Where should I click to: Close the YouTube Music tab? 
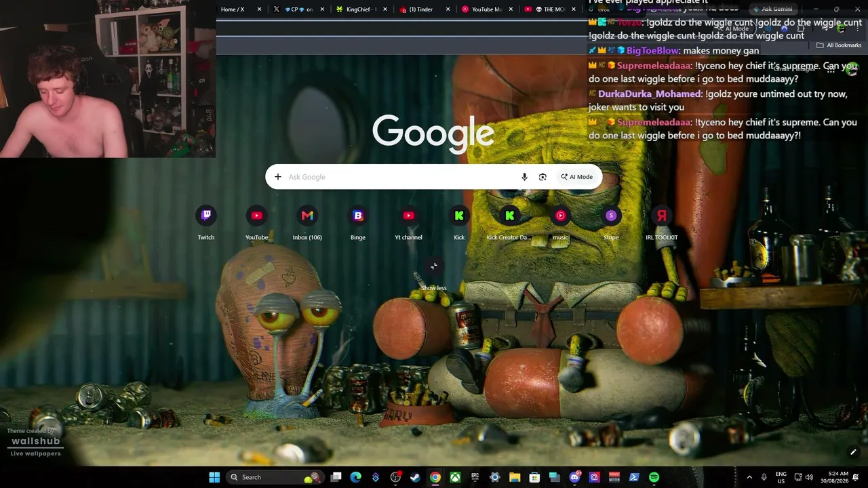[510, 9]
